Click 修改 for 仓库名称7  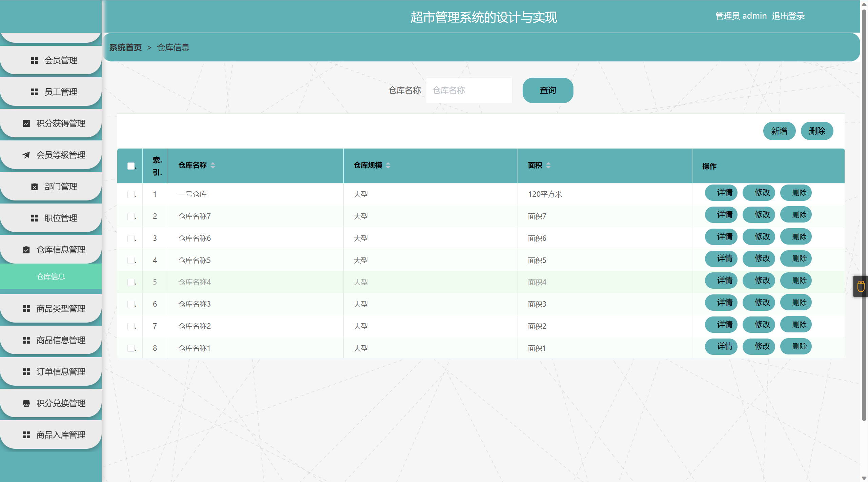(759, 215)
